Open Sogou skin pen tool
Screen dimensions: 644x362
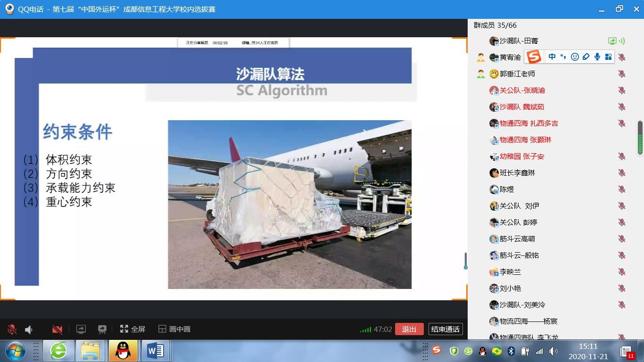(586, 57)
